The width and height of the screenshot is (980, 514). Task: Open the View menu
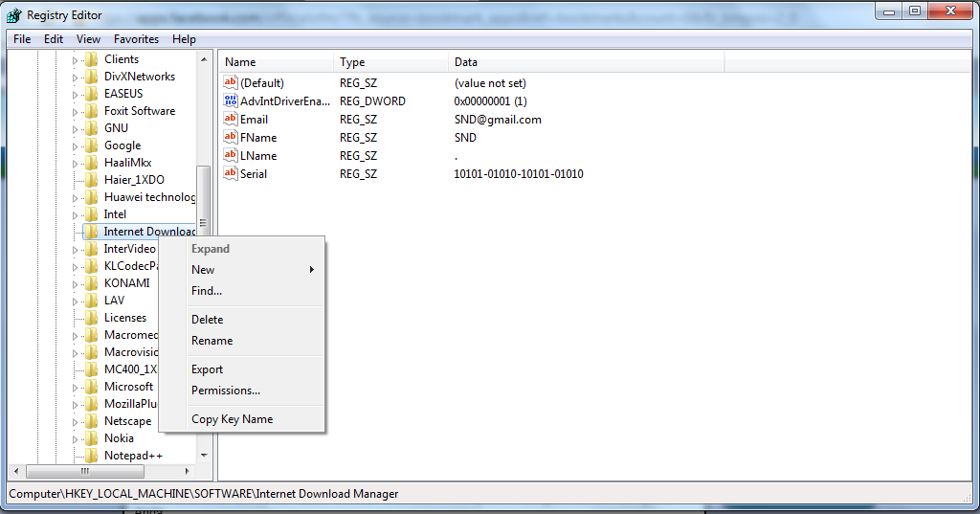tap(88, 39)
